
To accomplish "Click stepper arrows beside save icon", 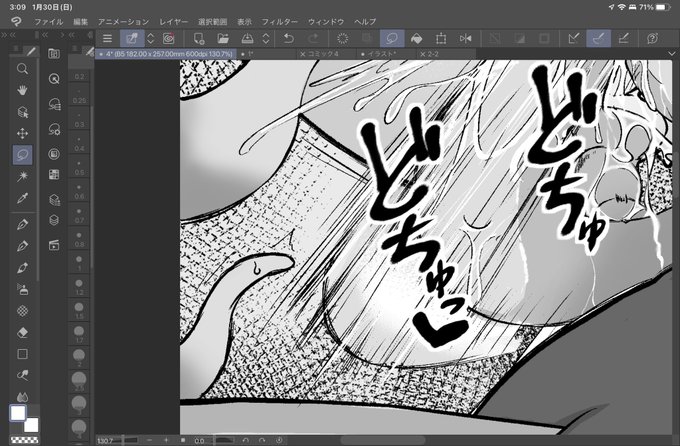I will point(266,39).
